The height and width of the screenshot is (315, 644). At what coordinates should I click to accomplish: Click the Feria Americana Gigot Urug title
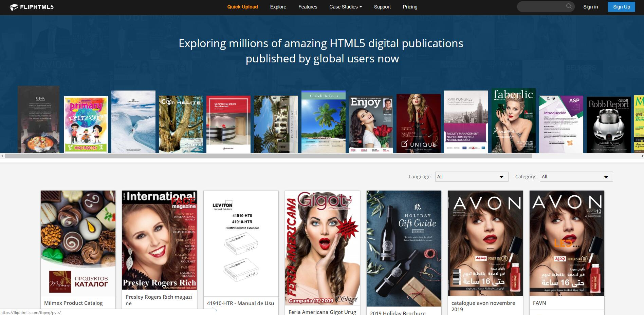(x=323, y=312)
